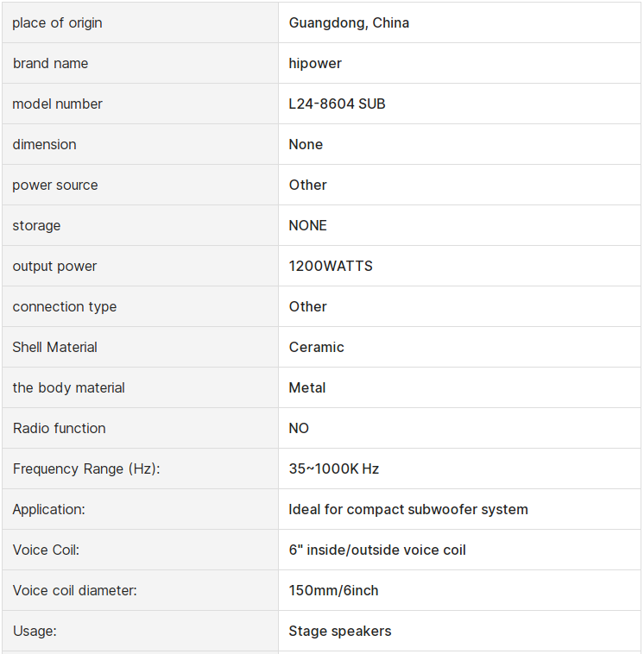Click the '1200WATTS' output power value
This screenshot has width=644, height=654.
pos(331,267)
